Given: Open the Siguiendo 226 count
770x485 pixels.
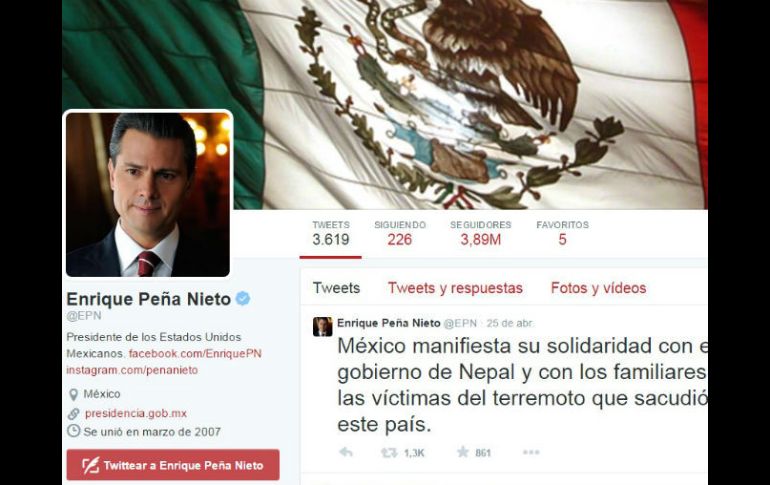Looking at the screenshot, I should tap(400, 233).
